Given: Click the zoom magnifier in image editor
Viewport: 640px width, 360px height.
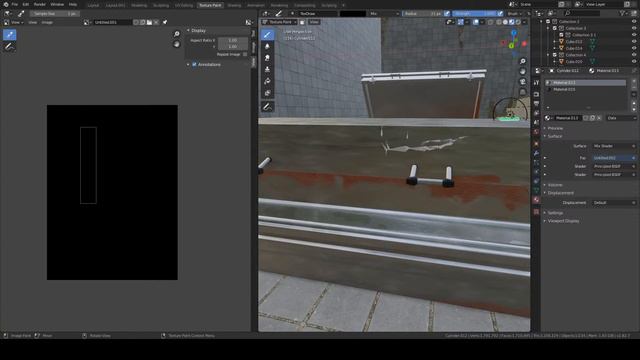Looking at the screenshot, I should coord(177,34).
